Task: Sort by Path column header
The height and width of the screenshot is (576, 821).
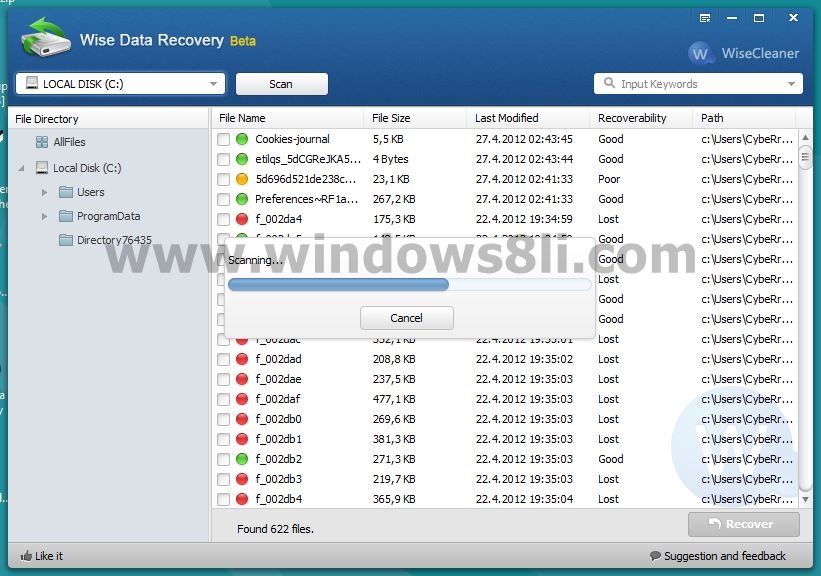Action: pos(744,118)
